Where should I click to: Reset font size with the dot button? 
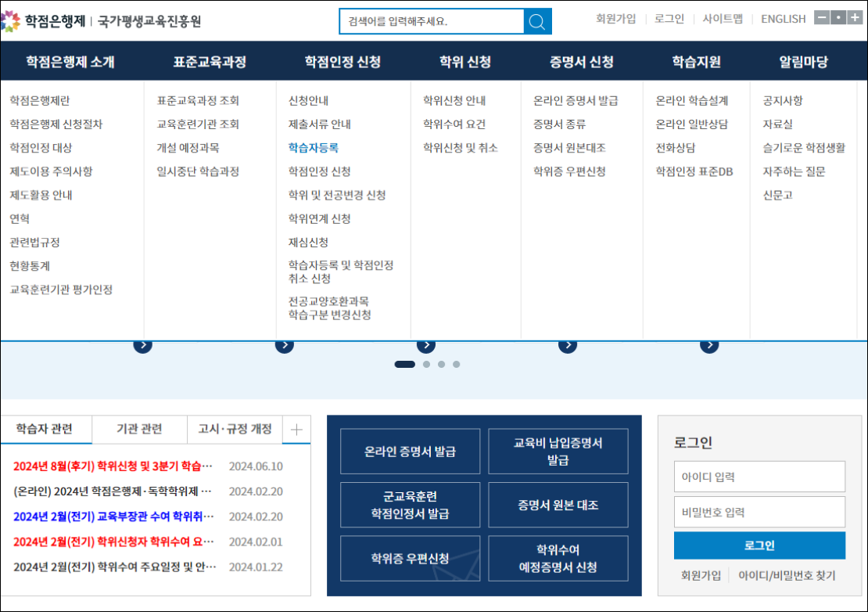pyautogui.click(x=838, y=18)
